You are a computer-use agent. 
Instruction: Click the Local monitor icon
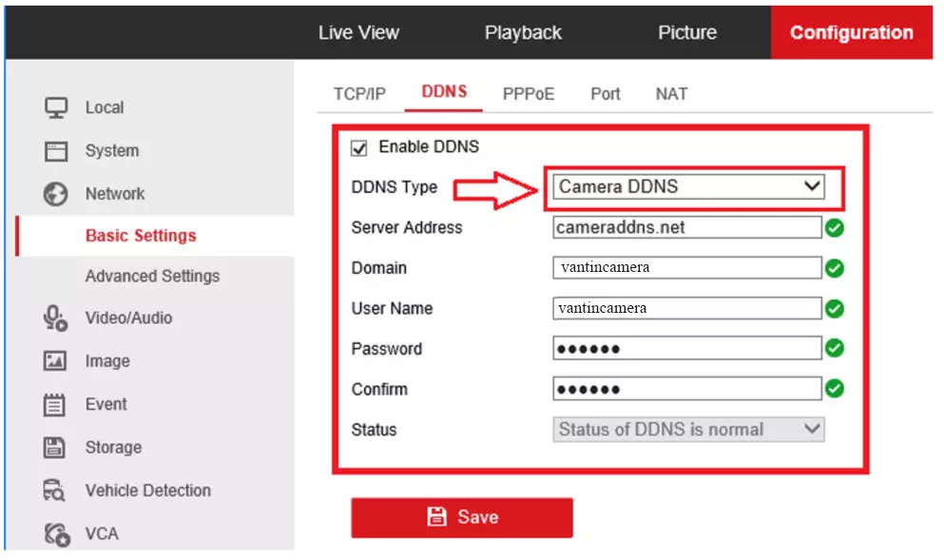(x=56, y=107)
